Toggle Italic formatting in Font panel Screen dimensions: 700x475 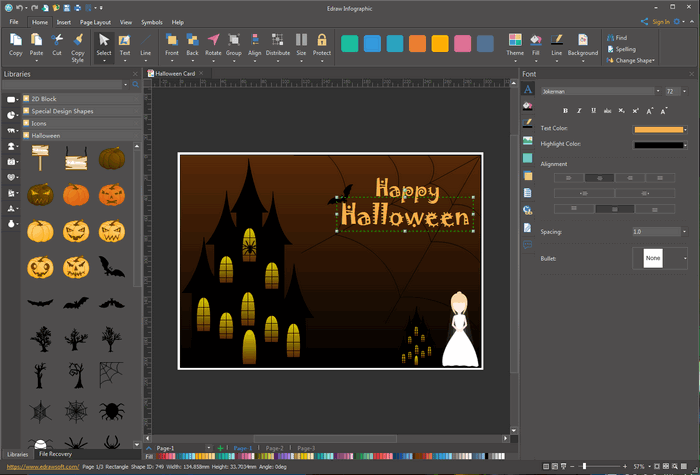(x=578, y=110)
